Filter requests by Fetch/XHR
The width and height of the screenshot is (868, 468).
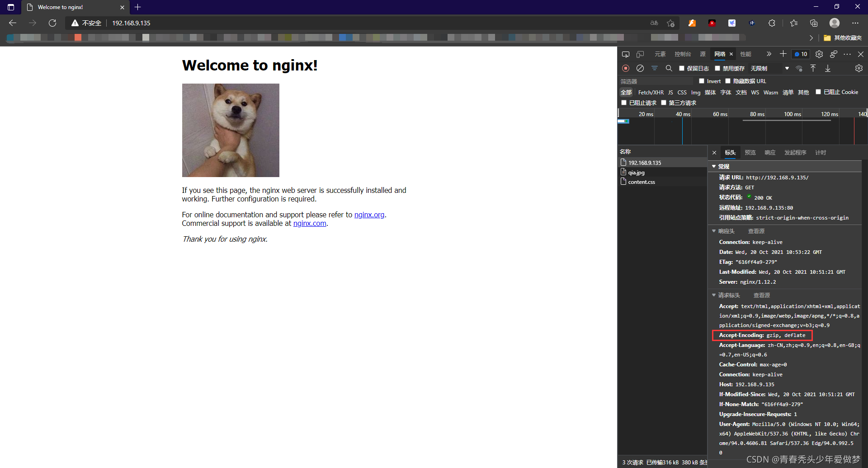click(x=651, y=92)
